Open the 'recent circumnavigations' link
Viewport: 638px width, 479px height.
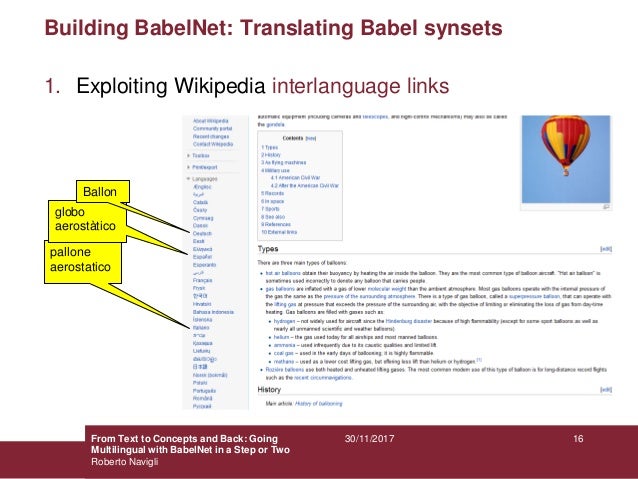(x=323, y=378)
